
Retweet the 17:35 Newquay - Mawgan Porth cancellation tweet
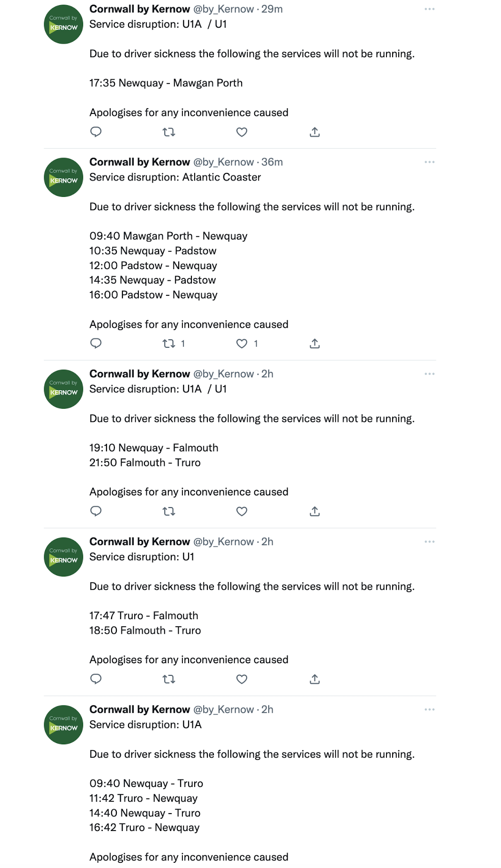168,132
